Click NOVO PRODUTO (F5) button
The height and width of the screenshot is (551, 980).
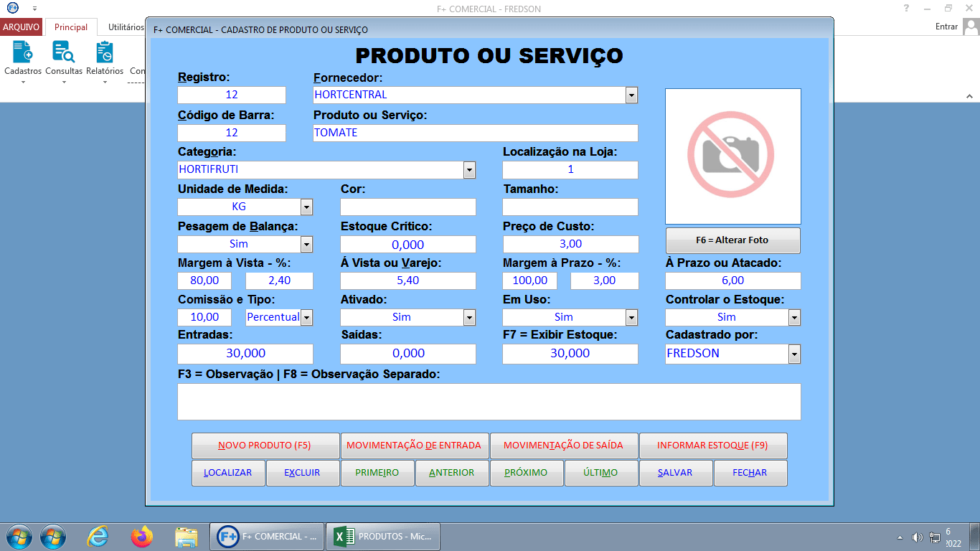tap(265, 446)
